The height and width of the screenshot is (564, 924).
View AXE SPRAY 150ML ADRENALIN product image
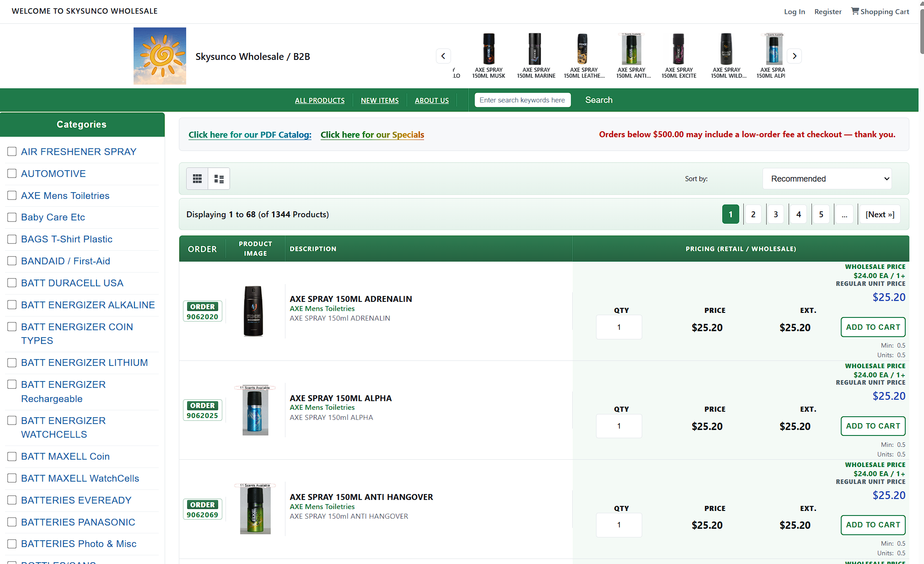(253, 311)
